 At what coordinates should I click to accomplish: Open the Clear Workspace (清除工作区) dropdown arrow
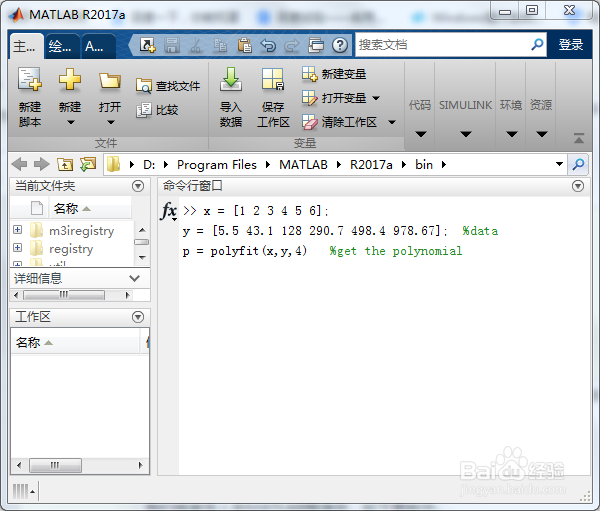point(392,122)
